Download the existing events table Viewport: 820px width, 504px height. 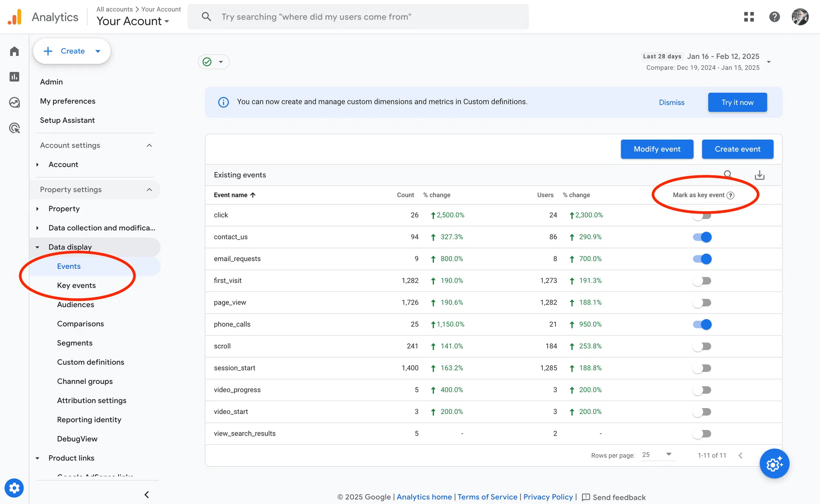760,175
